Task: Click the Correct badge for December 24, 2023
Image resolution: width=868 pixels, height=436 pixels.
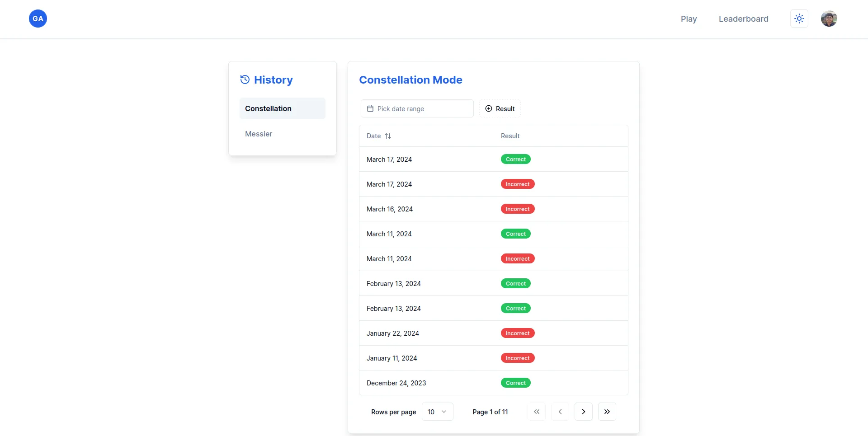Action: click(515, 383)
